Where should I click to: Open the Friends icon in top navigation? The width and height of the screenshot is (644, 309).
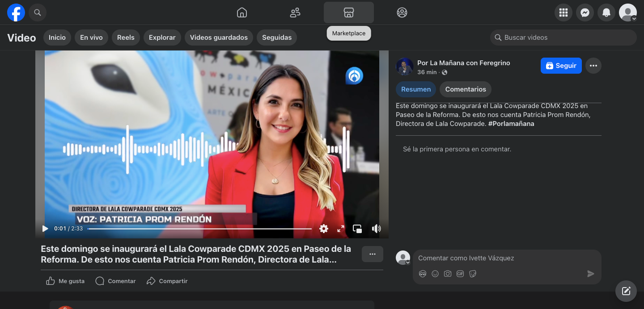pos(295,13)
